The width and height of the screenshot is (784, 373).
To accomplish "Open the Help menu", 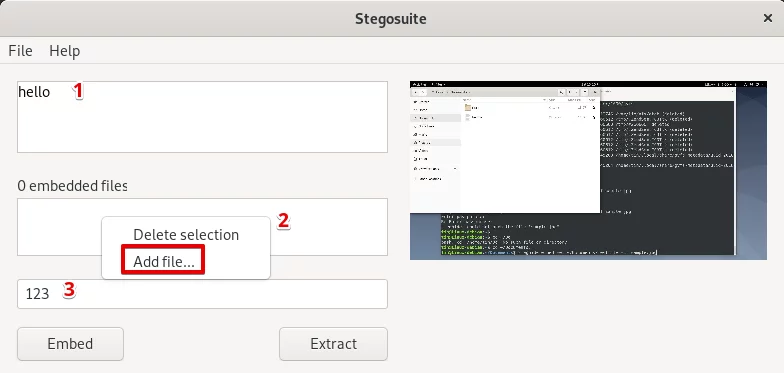I will click(x=64, y=50).
